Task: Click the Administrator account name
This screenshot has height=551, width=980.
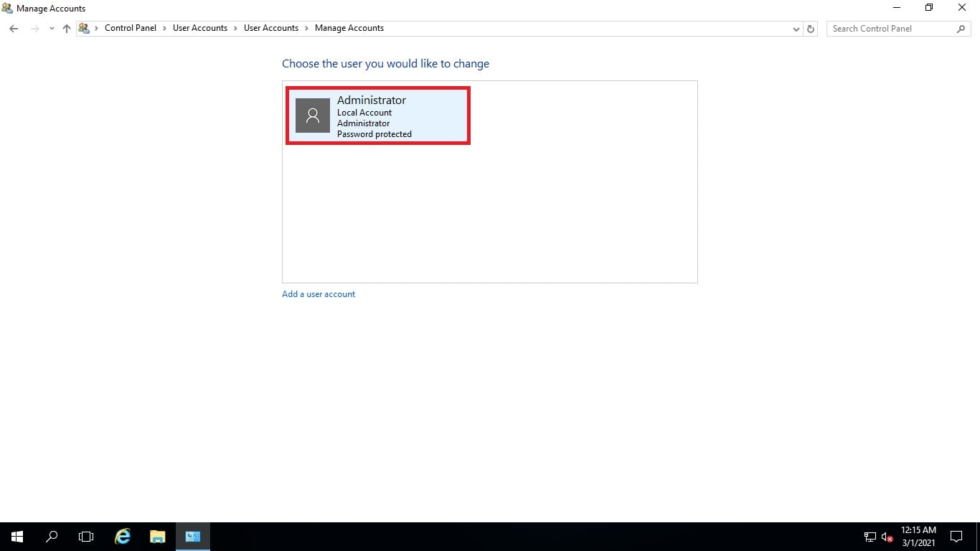Action: tap(372, 100)
